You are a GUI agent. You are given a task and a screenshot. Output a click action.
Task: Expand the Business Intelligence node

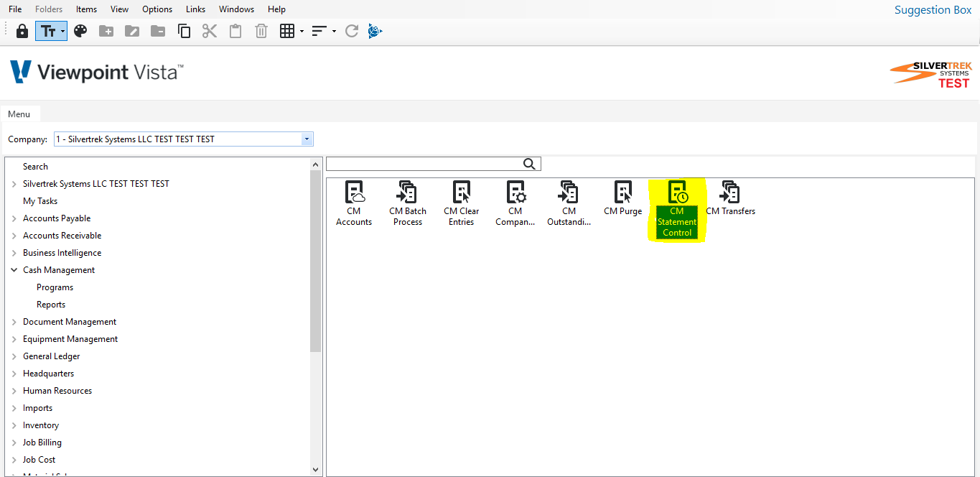pos(14,253)
